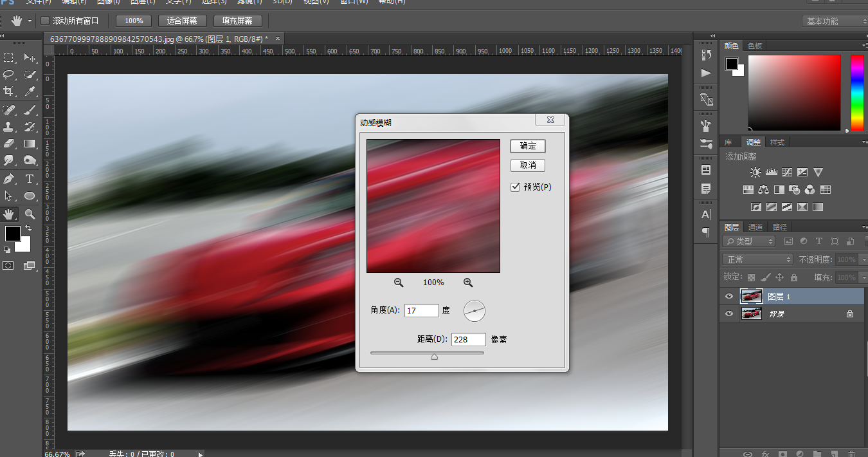Select the Pen tool
The height and width of the screenshot is (457, 868).
[x=9, y=179]
